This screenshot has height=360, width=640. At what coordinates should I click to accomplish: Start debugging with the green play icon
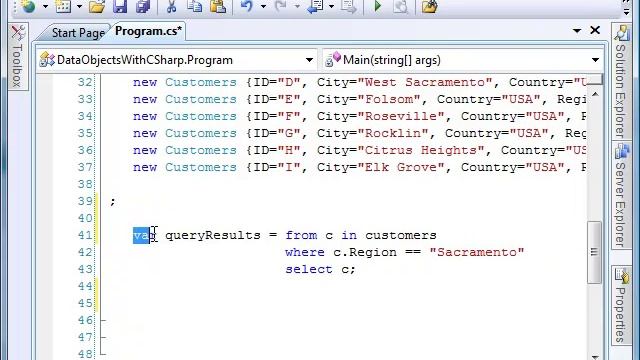(378, 6)
